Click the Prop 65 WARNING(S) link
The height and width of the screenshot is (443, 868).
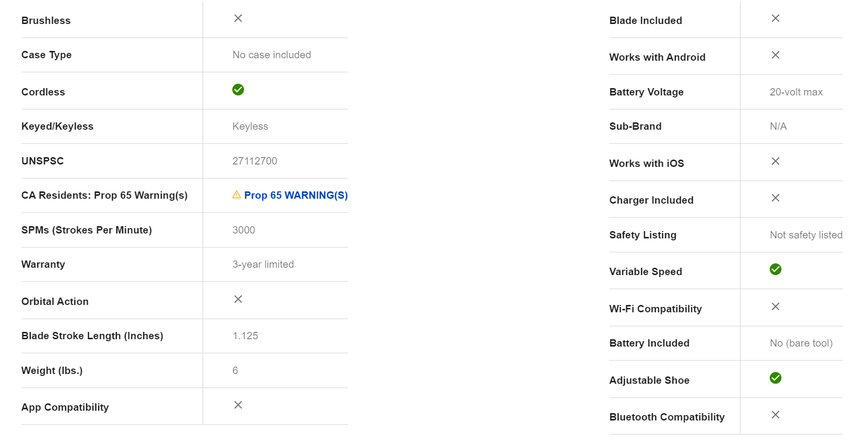(295, 195)
